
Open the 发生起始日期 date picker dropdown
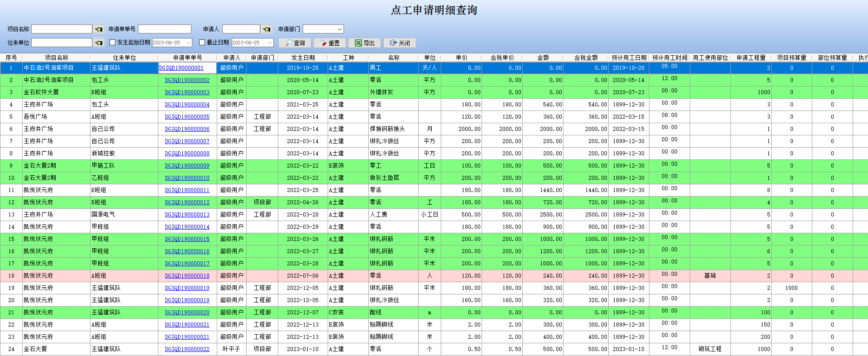point(189,43)
